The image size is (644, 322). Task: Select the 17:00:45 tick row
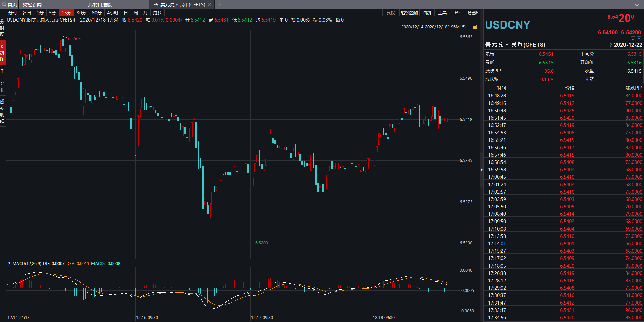tap(564, 177)
